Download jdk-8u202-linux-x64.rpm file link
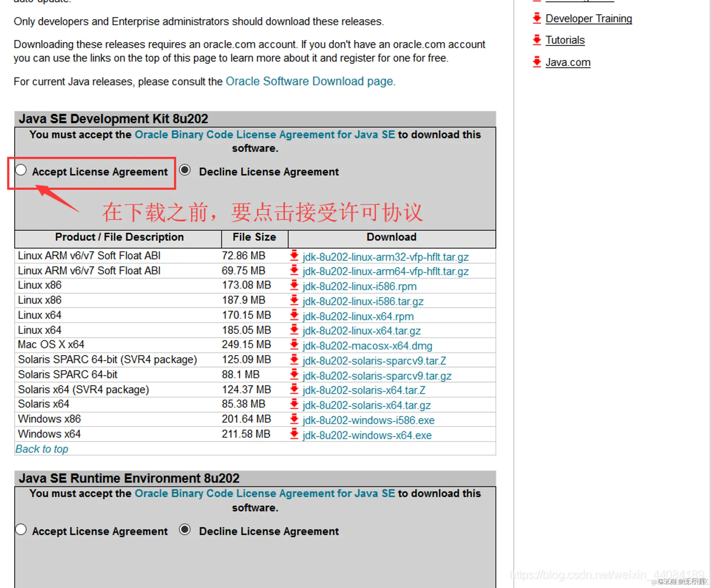Image resolution: width=711 pixels, height=588 pixels. [x=358, y=317]
